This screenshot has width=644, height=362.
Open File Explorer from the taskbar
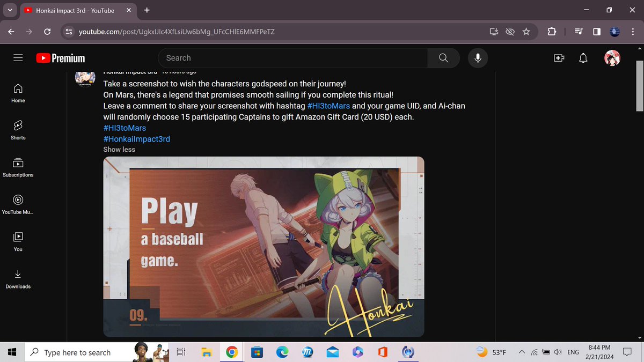(207, 352)
